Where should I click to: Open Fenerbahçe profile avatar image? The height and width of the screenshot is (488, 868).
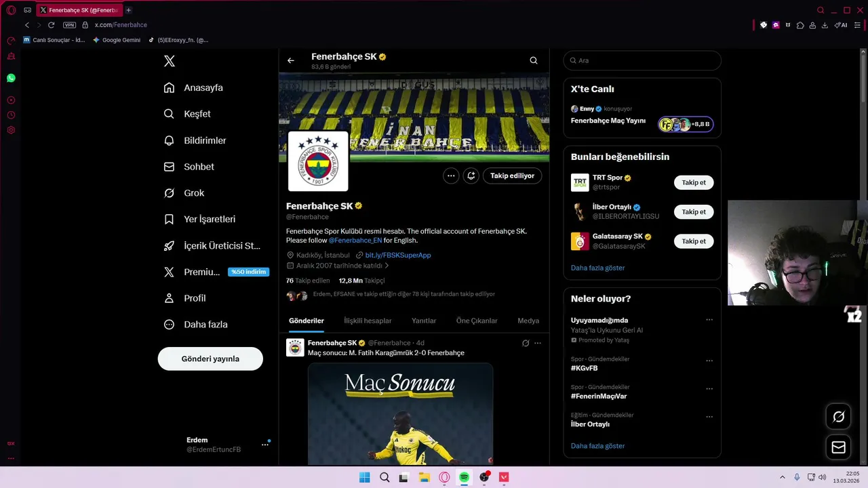pos(318,161)
